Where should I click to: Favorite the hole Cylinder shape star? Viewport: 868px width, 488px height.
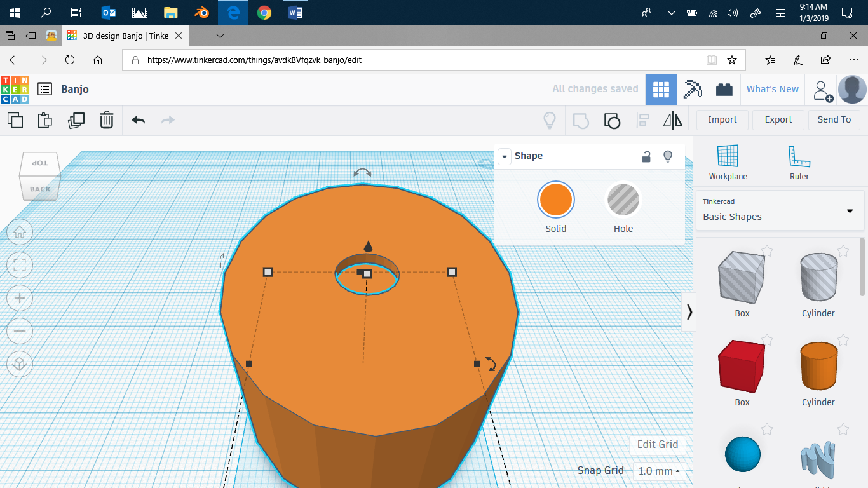point(843,251)
